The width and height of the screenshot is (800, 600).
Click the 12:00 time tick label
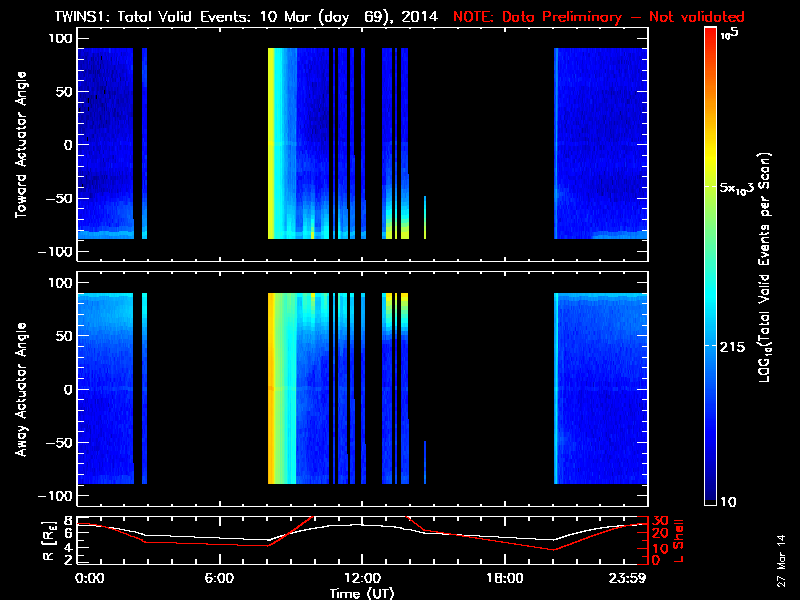361,579
